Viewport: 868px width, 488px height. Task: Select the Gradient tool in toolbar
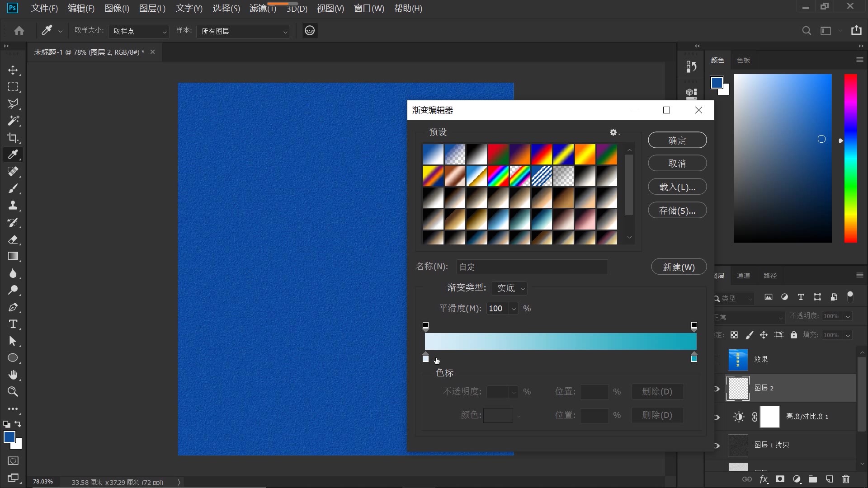click(13, 256)
